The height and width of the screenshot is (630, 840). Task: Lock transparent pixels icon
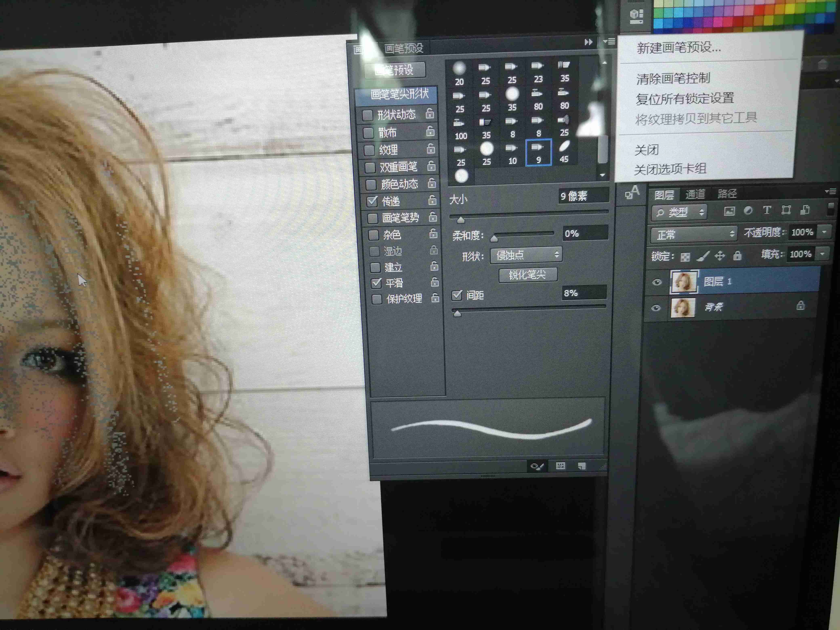coord(685,257)
